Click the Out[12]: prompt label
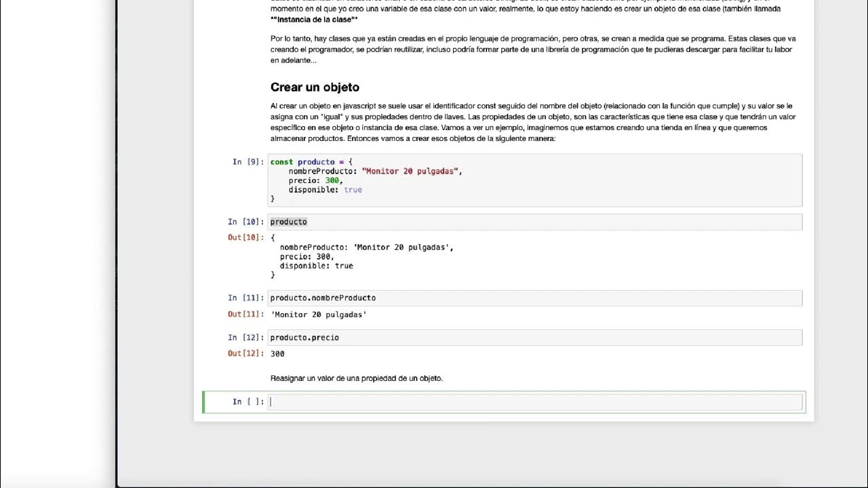 coord(245,353)
